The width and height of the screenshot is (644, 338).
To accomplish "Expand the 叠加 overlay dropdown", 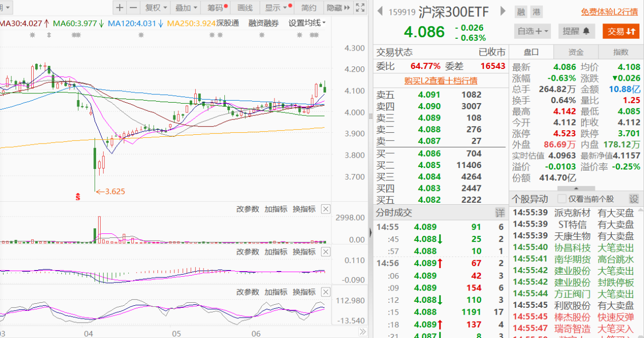I will click(x=186, y=8).
